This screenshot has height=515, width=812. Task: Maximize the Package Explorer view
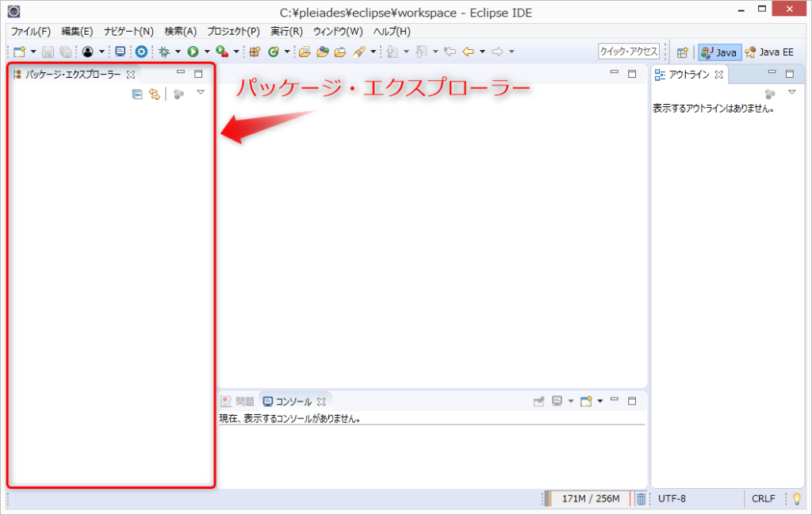tap(197, 74)
